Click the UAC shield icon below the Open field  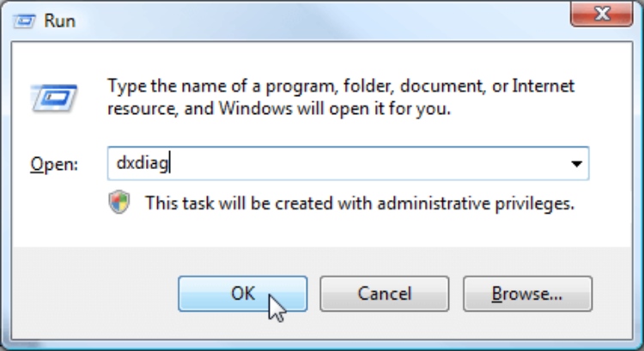pos(119,202)
